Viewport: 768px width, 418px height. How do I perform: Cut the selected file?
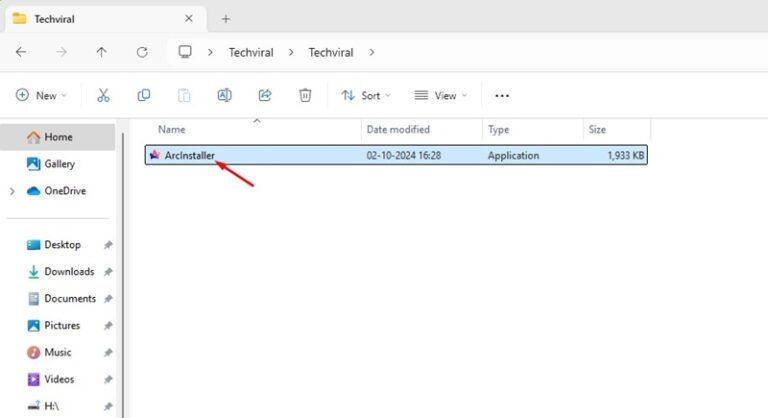(x=103, y=95)
